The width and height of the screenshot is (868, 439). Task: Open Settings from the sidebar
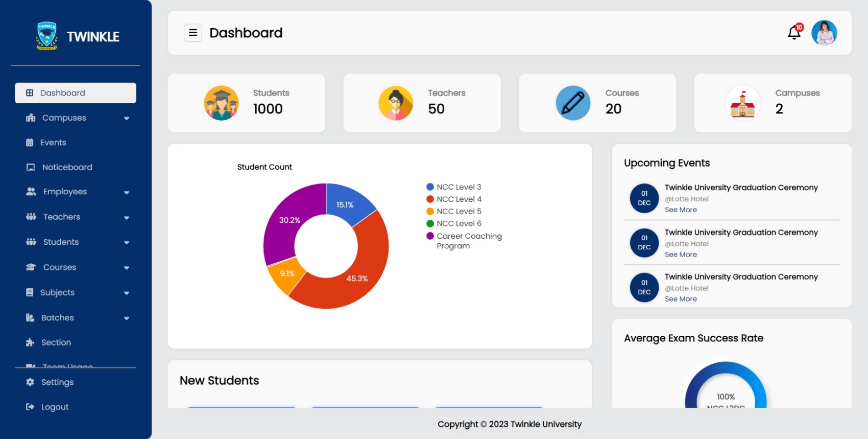point(76,382)
